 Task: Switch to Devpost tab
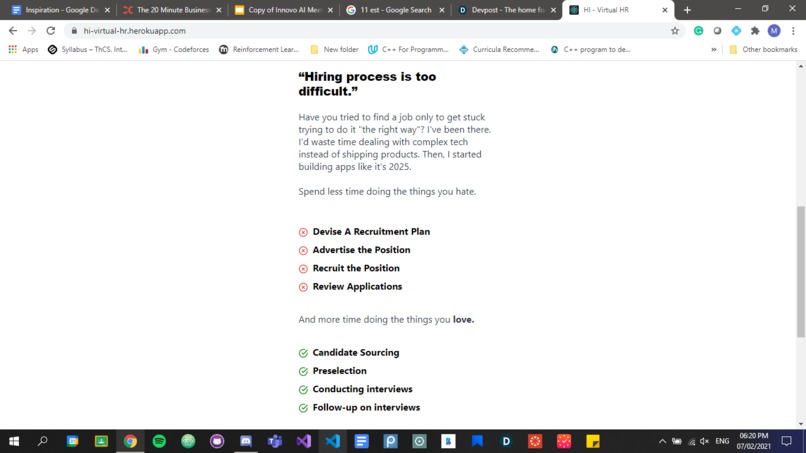tap(507, 10)
